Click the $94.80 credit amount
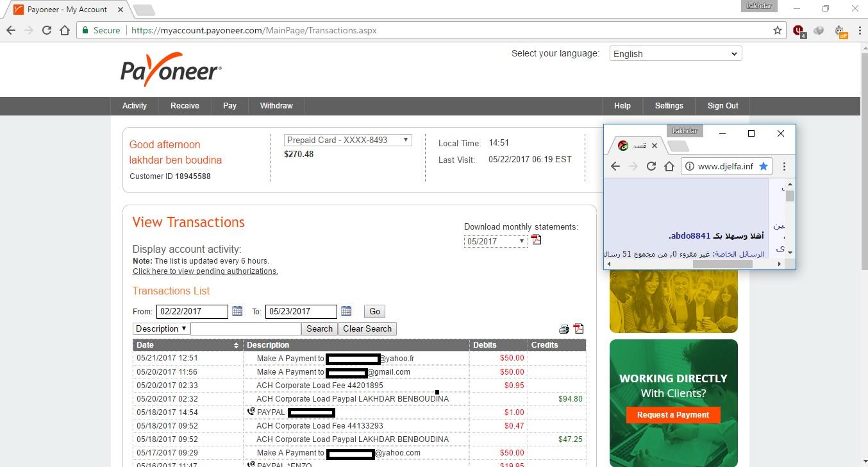Image resolution: width=868 pixels, height=467 pixels. (x=571, y=399)
